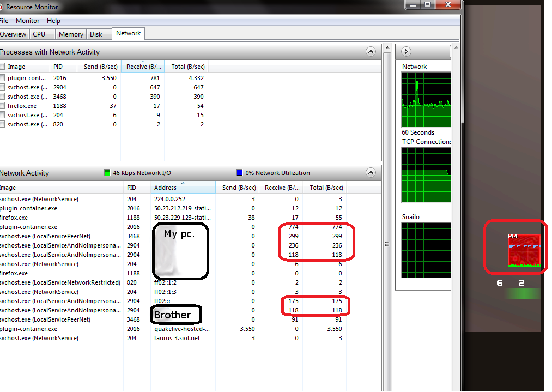The image size is (552, 392).
Task: Click the Network 60 Seconds graph
Action: (x=426, y=99)
